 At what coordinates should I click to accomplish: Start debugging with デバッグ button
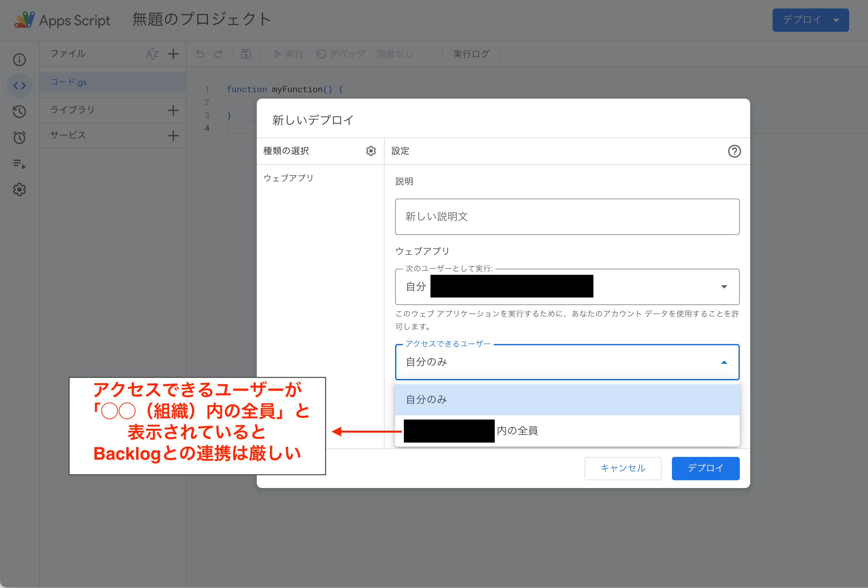click(x=341, y=54)
